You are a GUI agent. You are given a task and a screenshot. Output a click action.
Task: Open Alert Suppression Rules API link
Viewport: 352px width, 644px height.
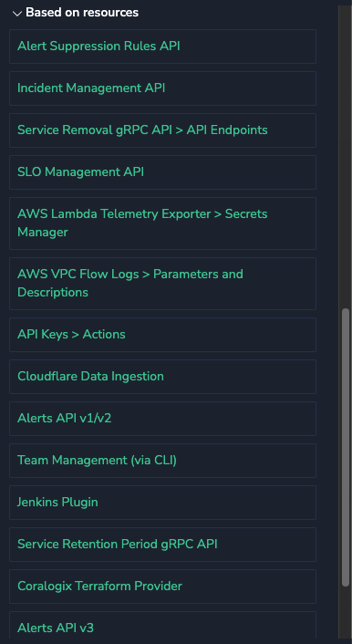click(162, 47)
